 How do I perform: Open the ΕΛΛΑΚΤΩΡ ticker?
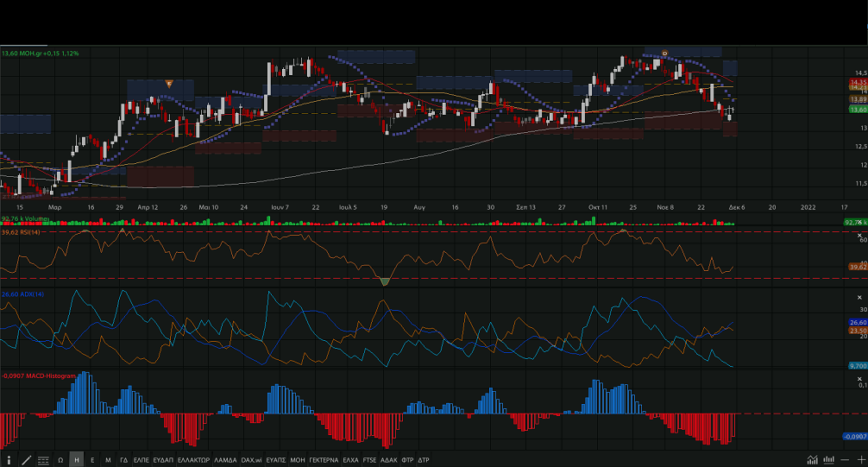(194, 460)
